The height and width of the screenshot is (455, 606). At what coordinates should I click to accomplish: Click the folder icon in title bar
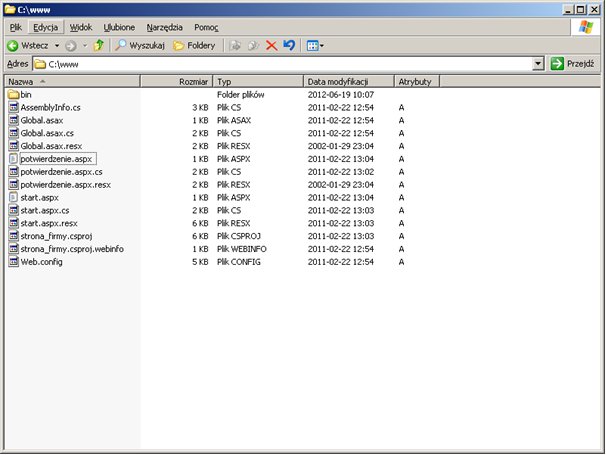coord(10,9)
